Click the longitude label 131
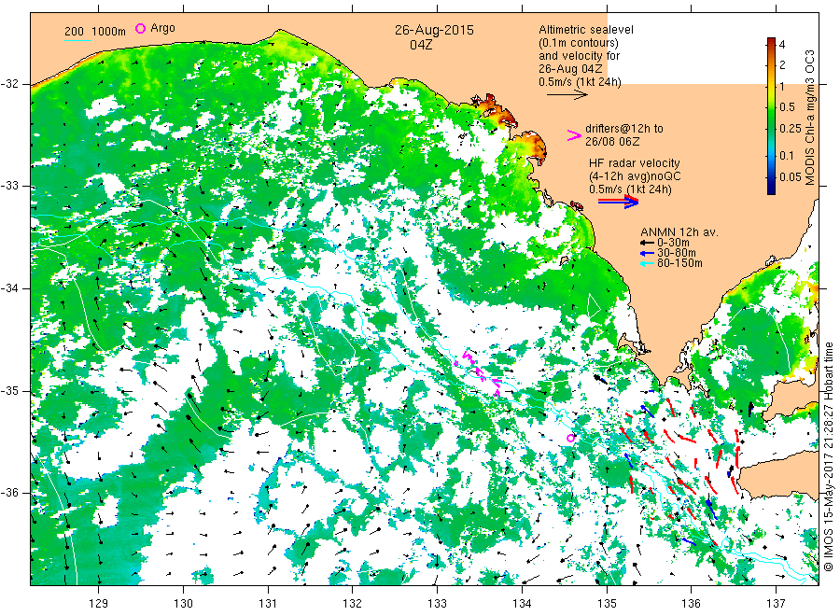 point(268,603)
